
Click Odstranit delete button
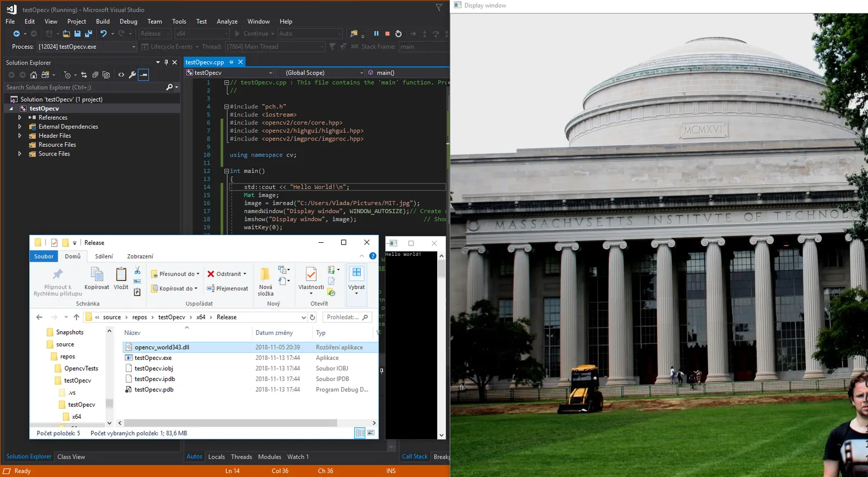tap(227, 274)
